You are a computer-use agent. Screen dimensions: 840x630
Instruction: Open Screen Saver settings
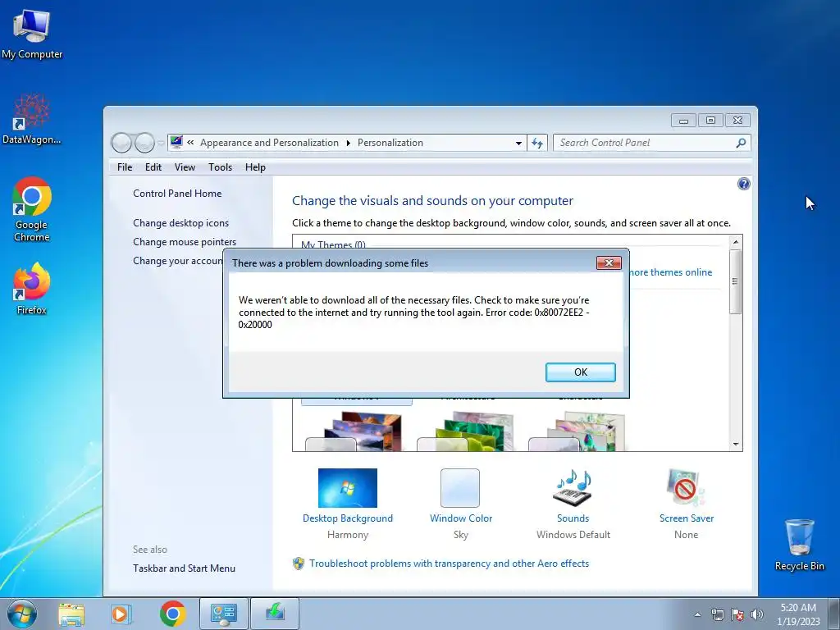coord(687,504)
